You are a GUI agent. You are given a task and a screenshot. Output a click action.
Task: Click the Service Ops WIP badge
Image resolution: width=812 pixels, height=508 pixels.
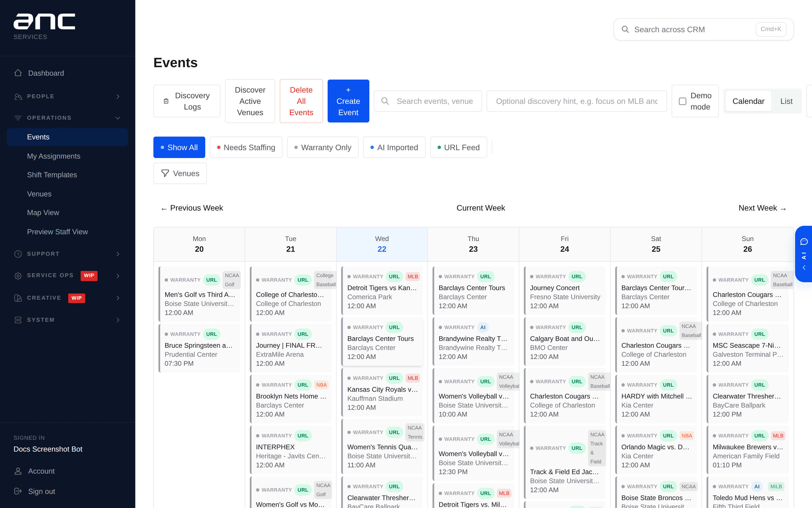[x=89, y=275]
